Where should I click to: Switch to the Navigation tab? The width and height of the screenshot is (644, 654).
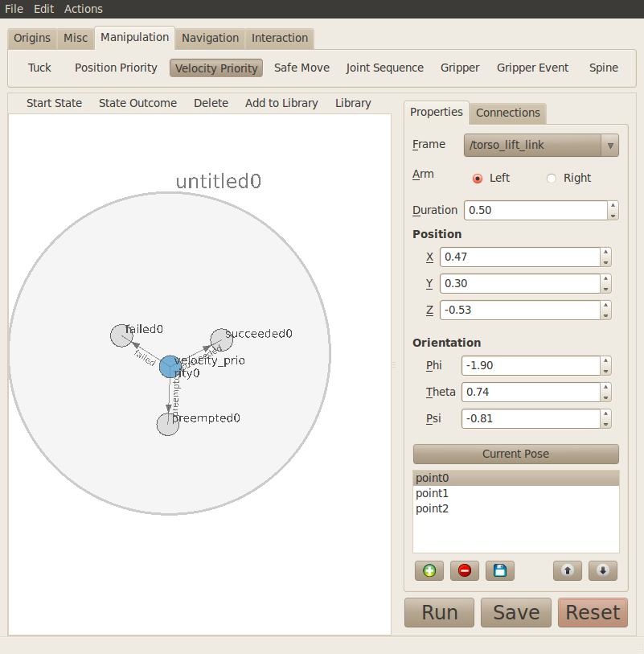pos(210,38)
